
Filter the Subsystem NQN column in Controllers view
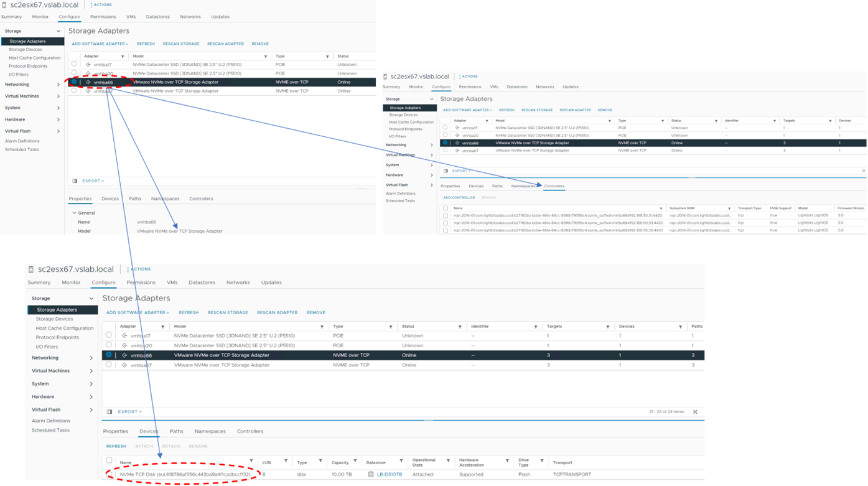pos(729,208)
